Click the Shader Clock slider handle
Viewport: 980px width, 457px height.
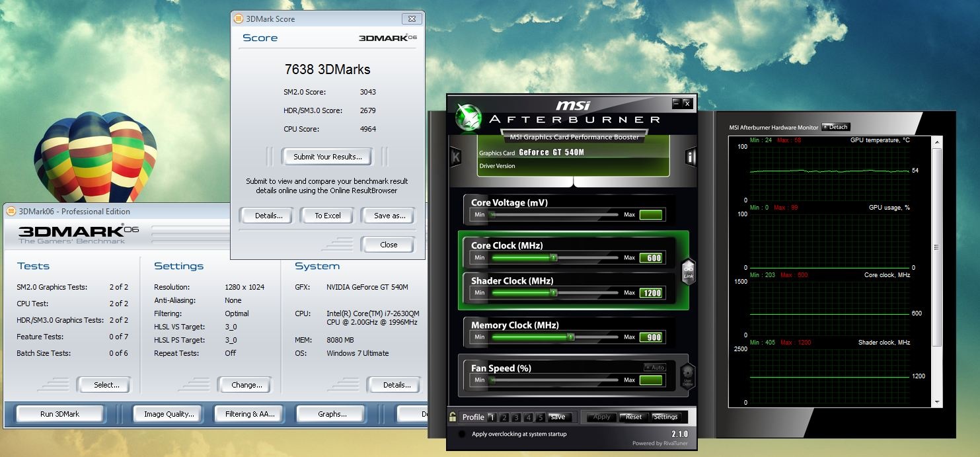click(554, 292)
